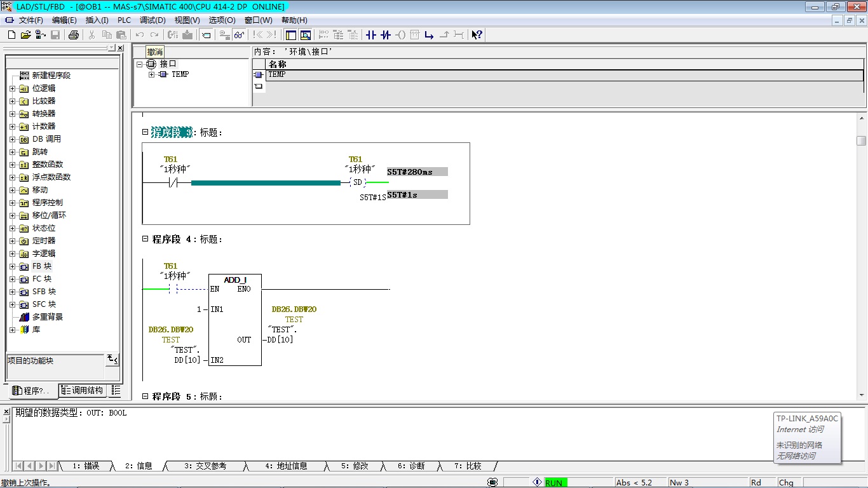Click the Open branch toolbar icon
The height and width of the screenshot is (488, 868).
pos(430,35)
